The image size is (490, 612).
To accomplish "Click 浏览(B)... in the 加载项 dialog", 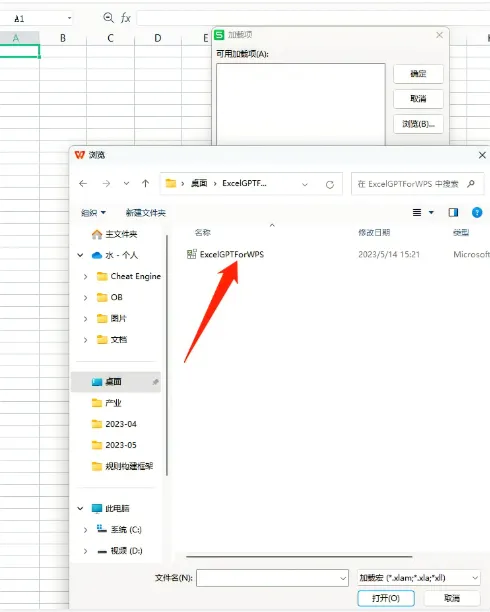I will pos(419,124).
